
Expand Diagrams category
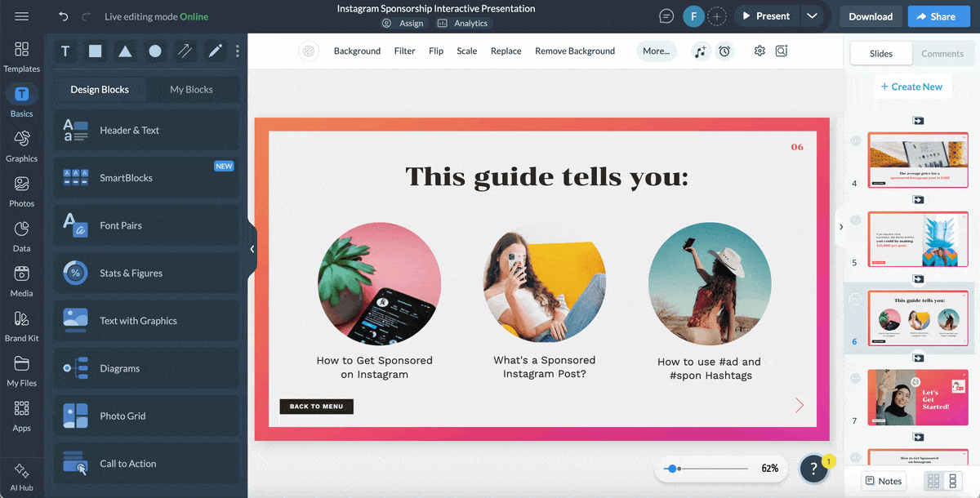coord(146,368)
